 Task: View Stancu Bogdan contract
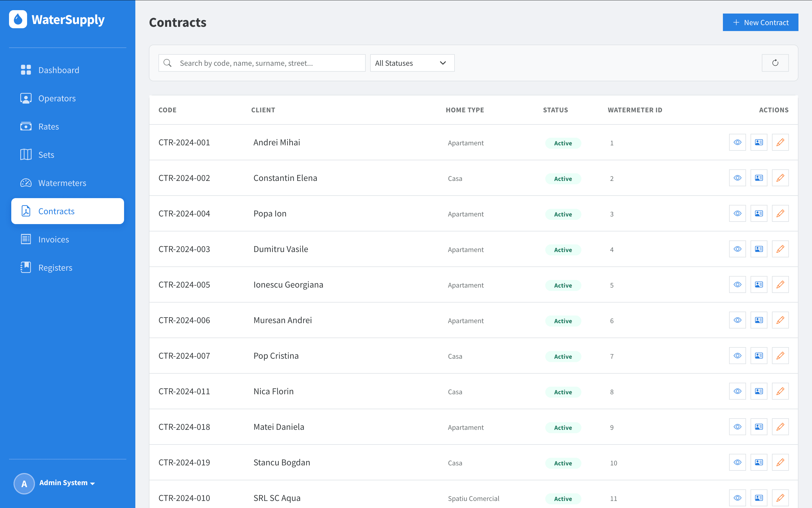(737, 463)
